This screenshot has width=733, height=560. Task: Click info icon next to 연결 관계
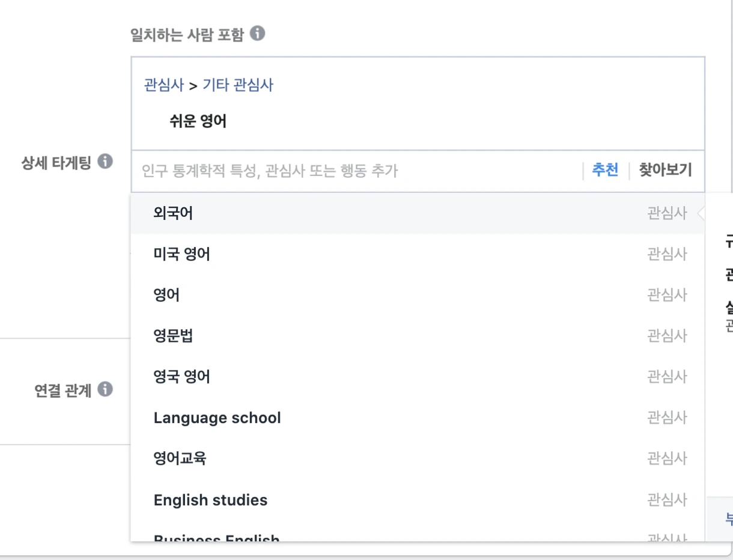105,390
